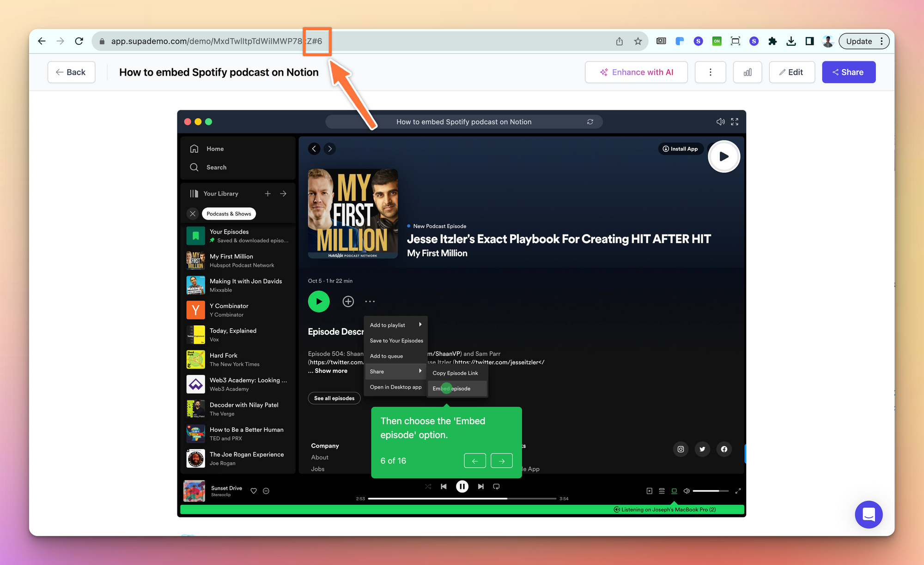The height and width of the screenshot is (565, 924).
Task: Reload the browser page
Action: click(x=79, y=41)
